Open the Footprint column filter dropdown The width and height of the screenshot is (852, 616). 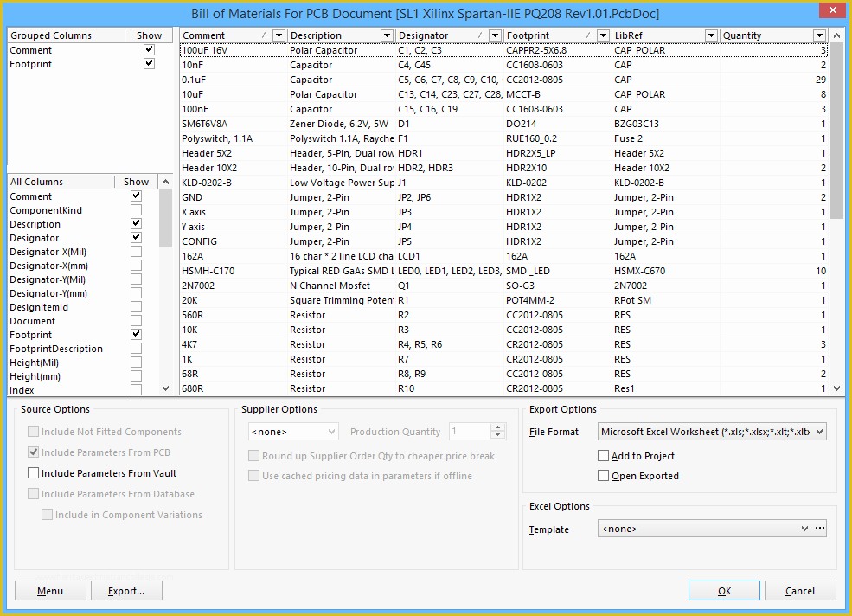coord(603,35)
